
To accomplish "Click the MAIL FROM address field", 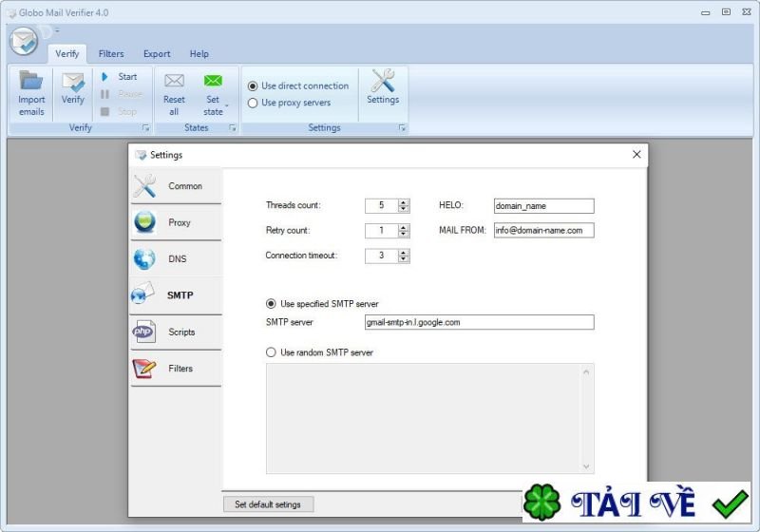I will (x=543, y=230).
